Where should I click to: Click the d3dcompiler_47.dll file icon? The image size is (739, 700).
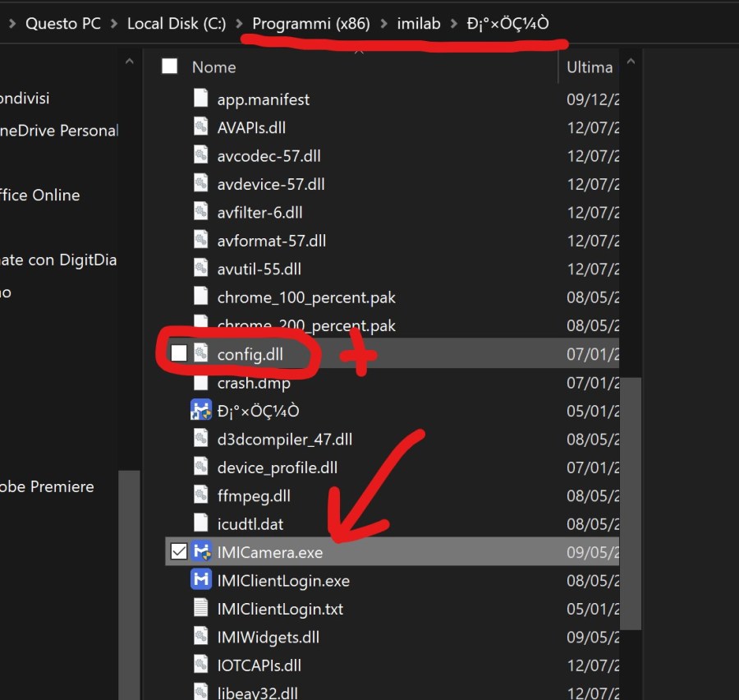[201, 440]
